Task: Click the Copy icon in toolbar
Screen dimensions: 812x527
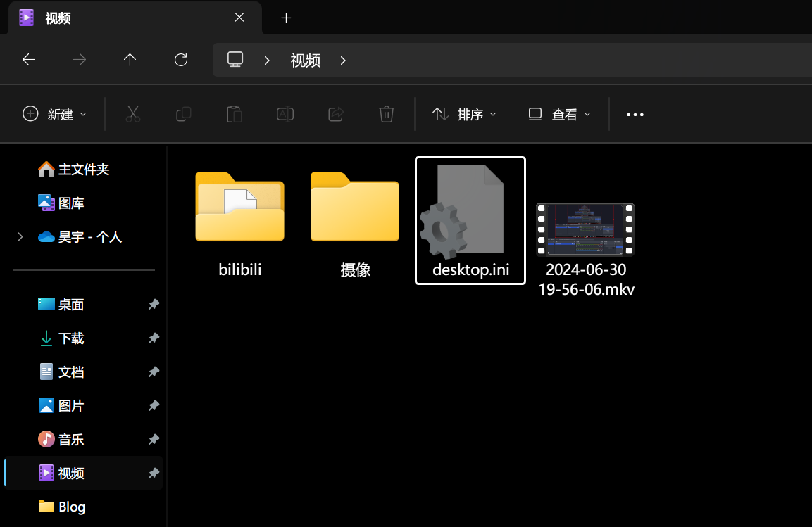Action: pos(184,114)
